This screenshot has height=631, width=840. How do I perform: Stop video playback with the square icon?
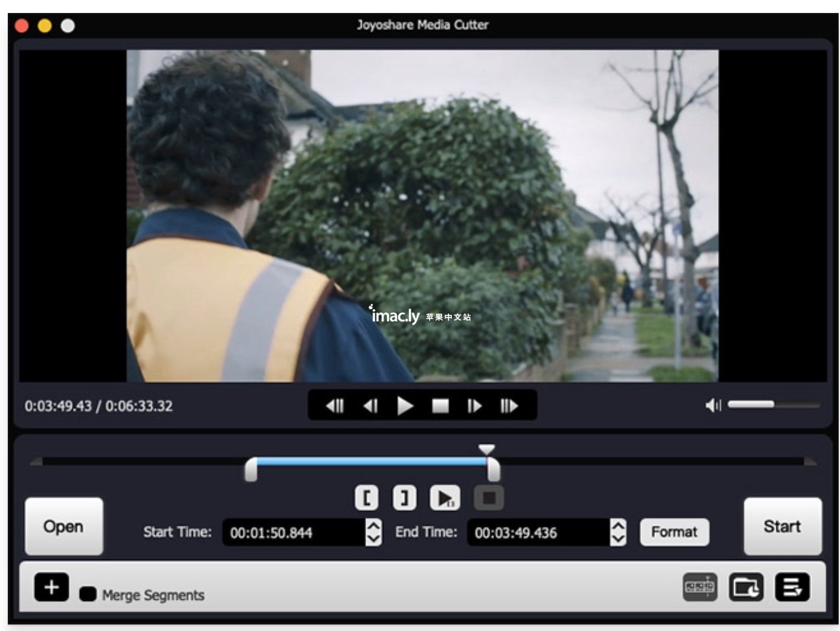tap(440, 406)
